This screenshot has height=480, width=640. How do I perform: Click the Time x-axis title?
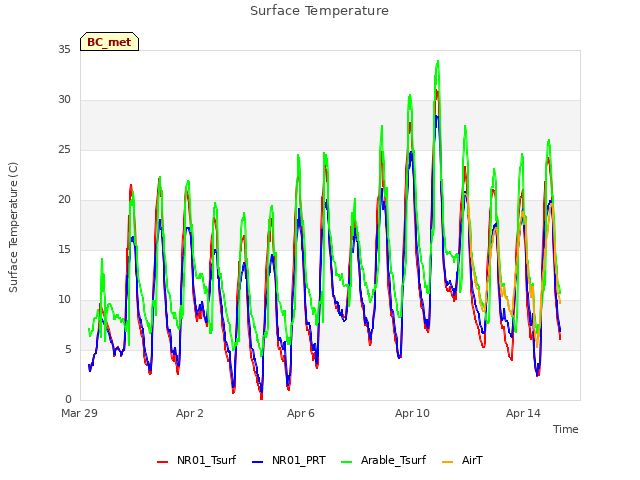[565, 429]
